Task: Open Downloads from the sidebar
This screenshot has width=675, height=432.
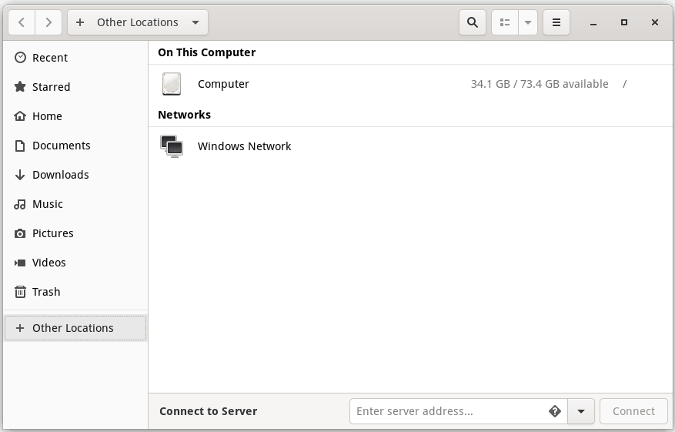Action: coord(60,174)
